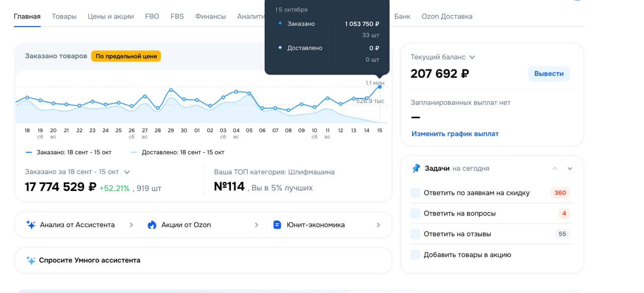Expand the Задачи panel with down chevron
Viewport: 644px width, 293px height.
pos(570,168)
